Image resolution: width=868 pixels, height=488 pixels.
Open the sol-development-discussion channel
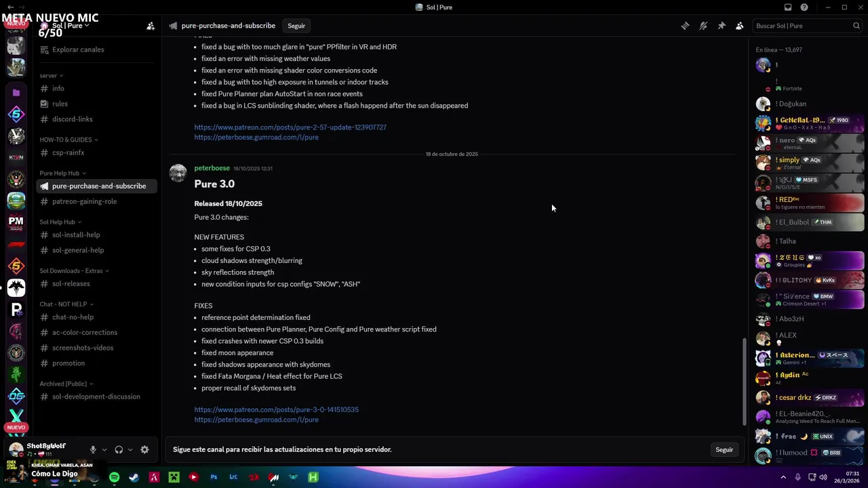[97, 396]
